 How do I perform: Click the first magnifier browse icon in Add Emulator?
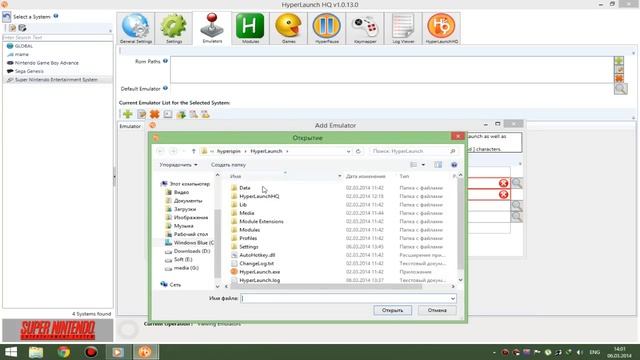click(517, 183)
